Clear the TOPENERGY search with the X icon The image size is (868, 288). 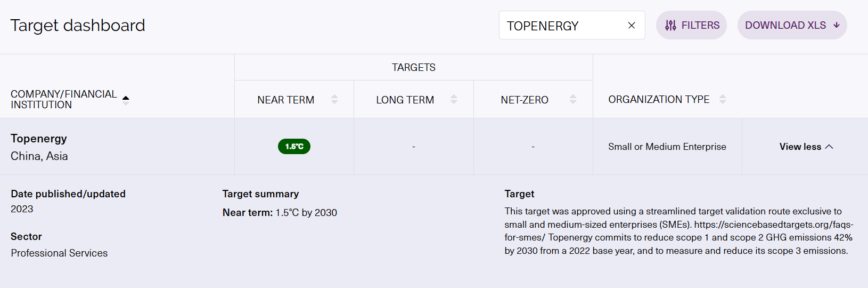point(632,26)
